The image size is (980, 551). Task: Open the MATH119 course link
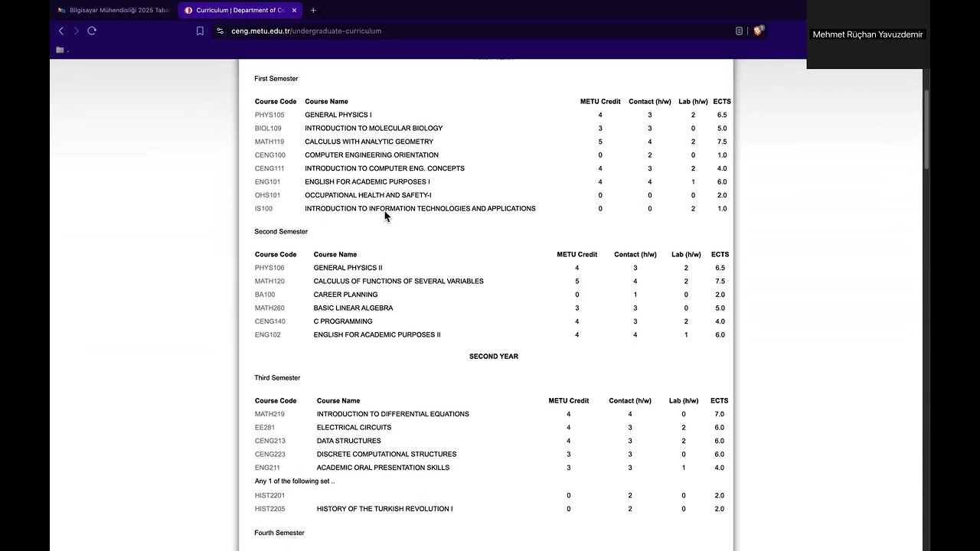click(x=269, y=142)
